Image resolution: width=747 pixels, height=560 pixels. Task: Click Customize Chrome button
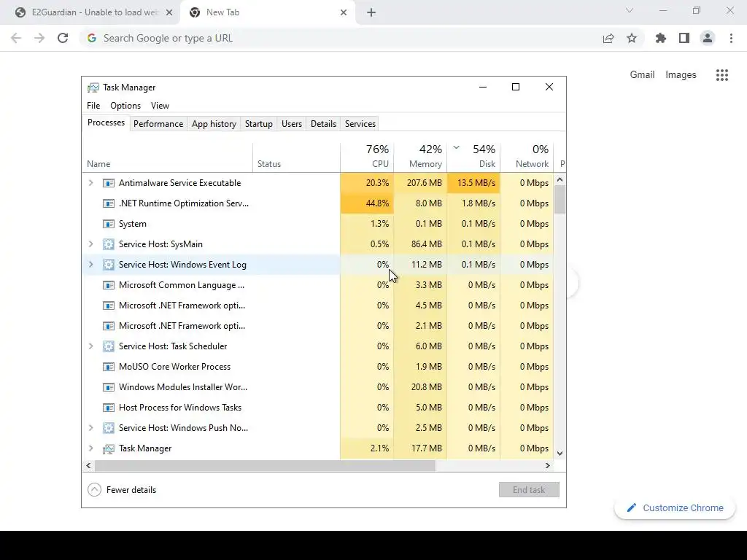675,508
